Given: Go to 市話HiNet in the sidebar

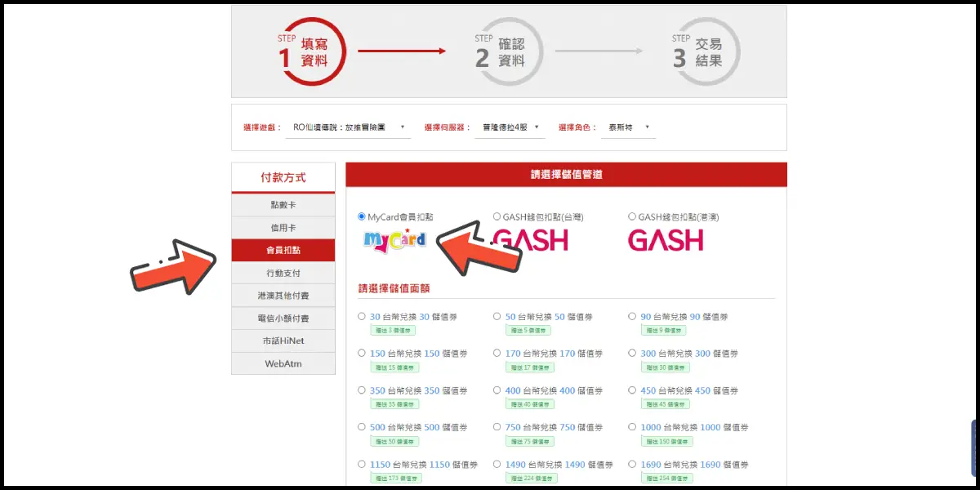Looking at the screenshot, I should (x=283, y=341).
